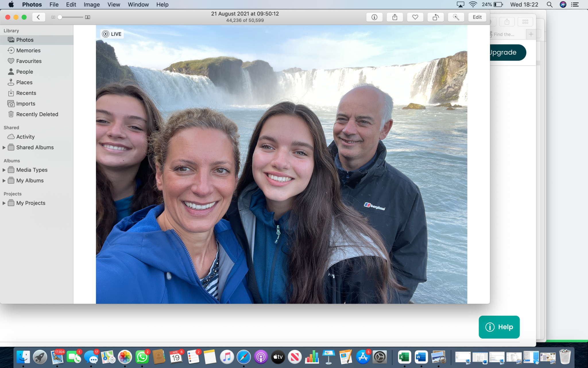Screen dimensions: 588x368
Task: Adjust the zoom slider handle
Action: [60, 17]
